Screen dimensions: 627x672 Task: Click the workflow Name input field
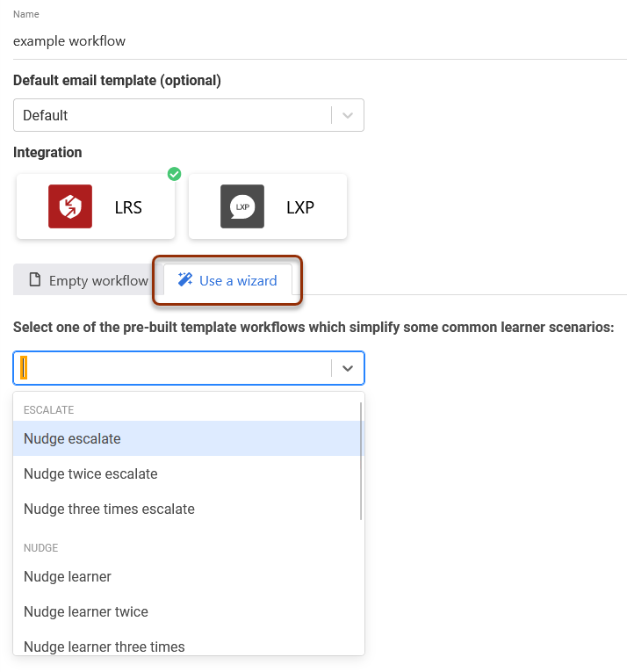pyautogui.click(x=320, y=41)
